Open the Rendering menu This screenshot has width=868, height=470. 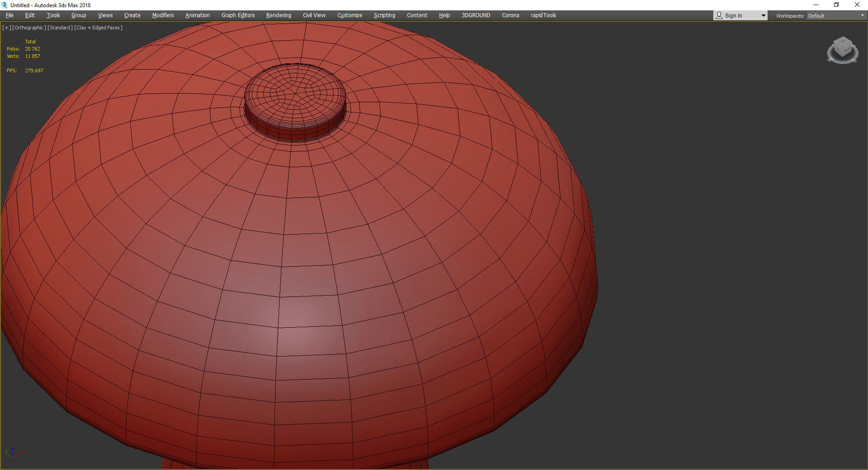279,15
